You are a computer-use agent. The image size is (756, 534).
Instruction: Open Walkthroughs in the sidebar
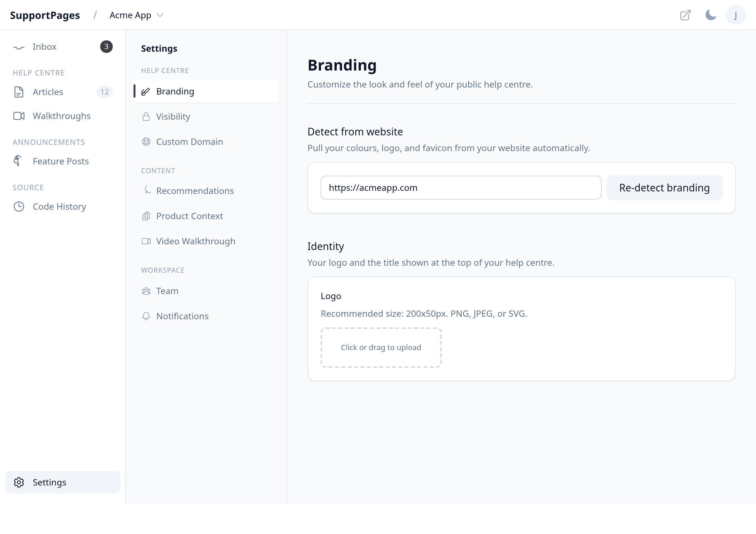point(61,116)
